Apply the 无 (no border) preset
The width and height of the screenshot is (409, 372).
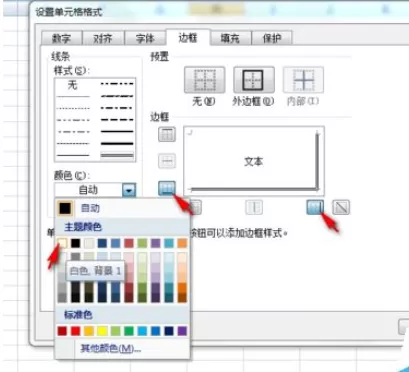(204, 80)
